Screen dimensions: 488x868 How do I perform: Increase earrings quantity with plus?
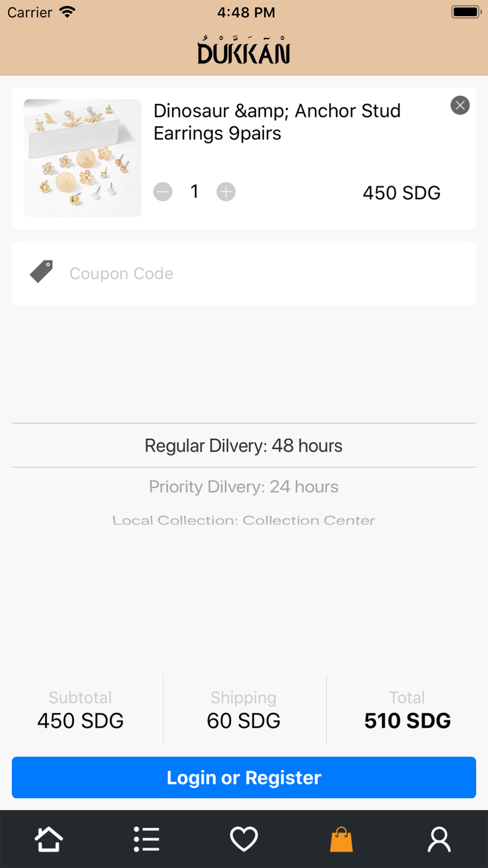(226, 192)
